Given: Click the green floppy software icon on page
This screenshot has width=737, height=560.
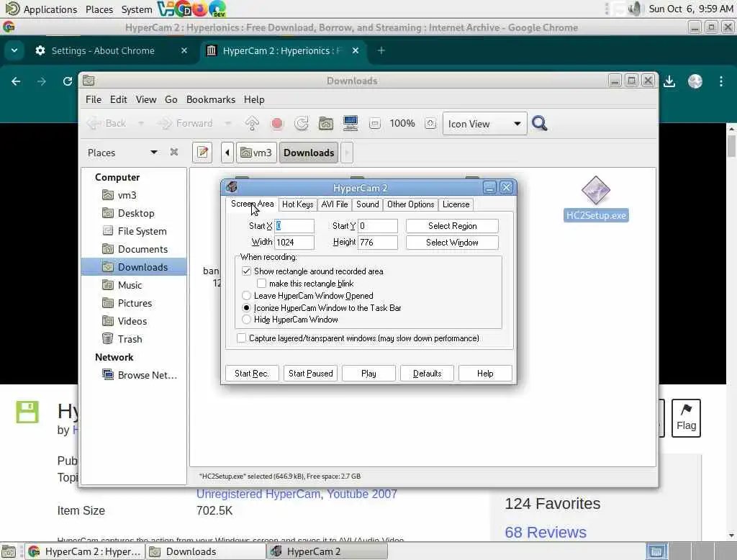Looking at the screenshot, I should [x=27, y=412].
